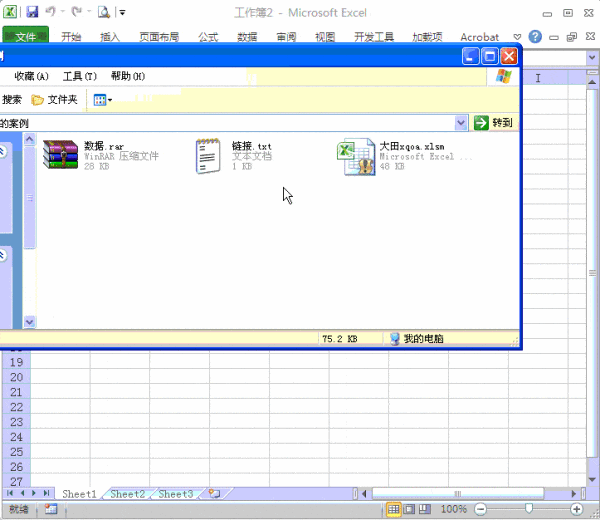Expand the address bar dropdown arrow
Screen dimensions: 600x520
[461, 123]
